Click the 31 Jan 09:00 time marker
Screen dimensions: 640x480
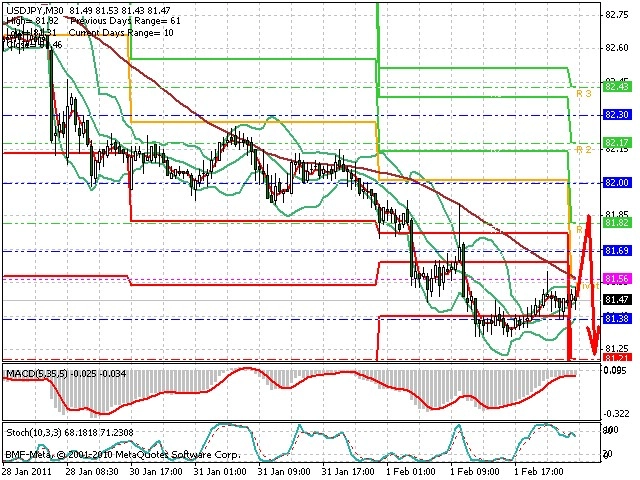pos(284,472)
